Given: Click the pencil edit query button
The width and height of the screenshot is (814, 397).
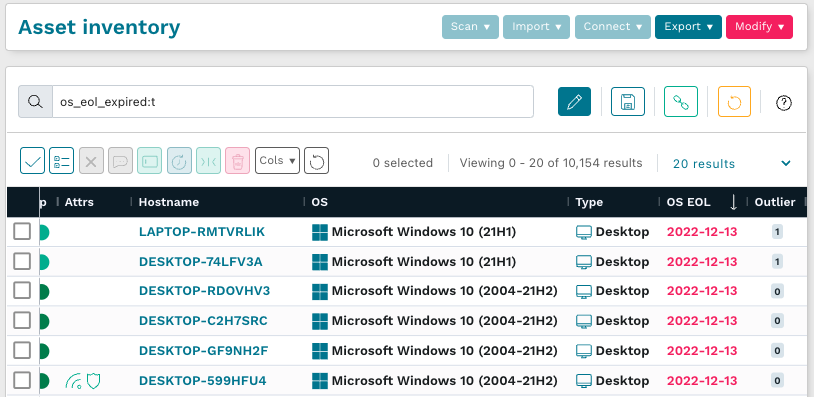Looking at the screenshot, I should point(574,102).
